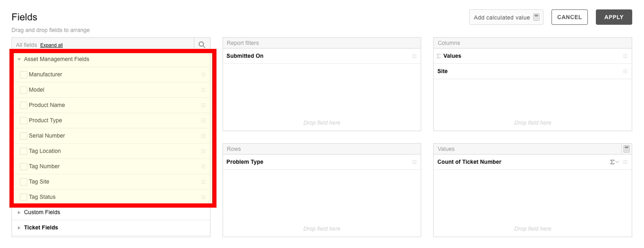The width and height of the screenshot is (644, 248).
Task: Click the Expand all link
Action: click(51, 45)
